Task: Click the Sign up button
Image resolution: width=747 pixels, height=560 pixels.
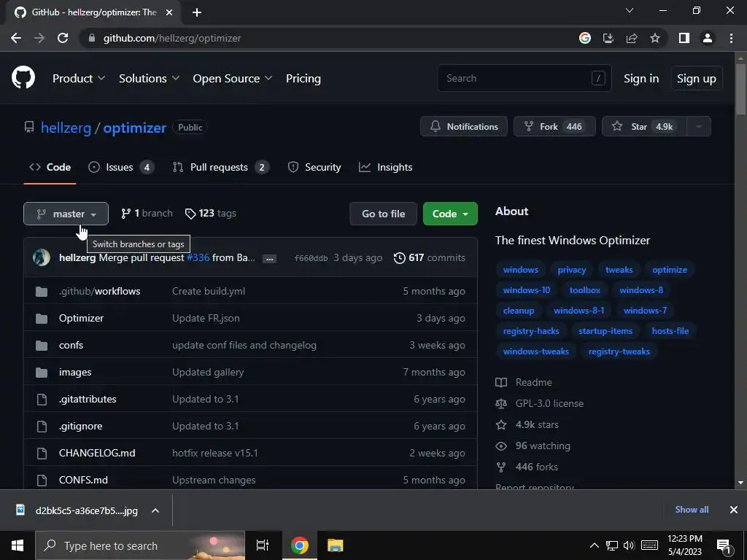Action: click(x=697, y=79)
